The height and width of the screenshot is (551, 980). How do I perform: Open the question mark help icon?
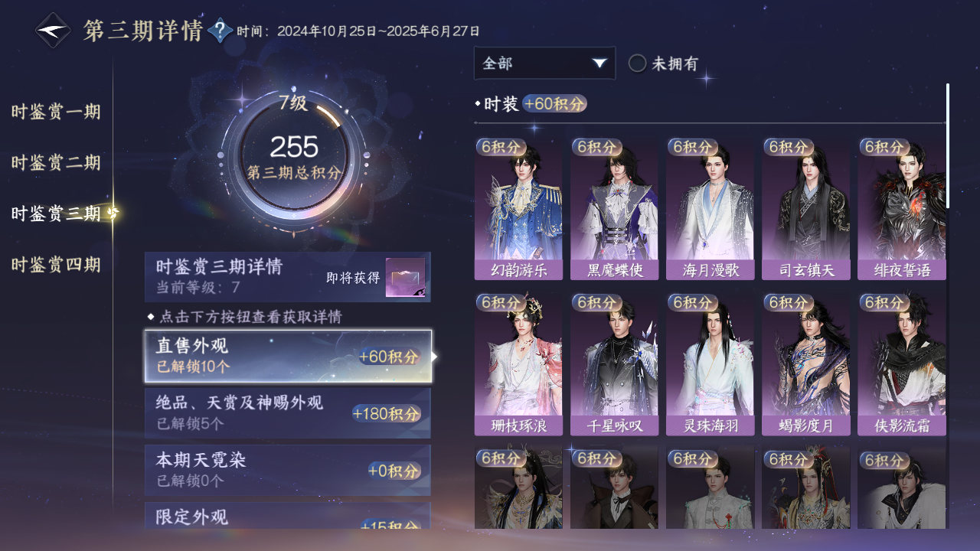click(220, 31)
